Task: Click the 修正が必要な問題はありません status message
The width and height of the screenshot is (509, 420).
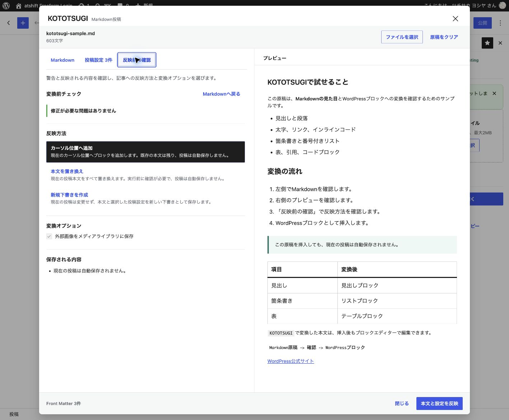Action: tap(83, 111)
